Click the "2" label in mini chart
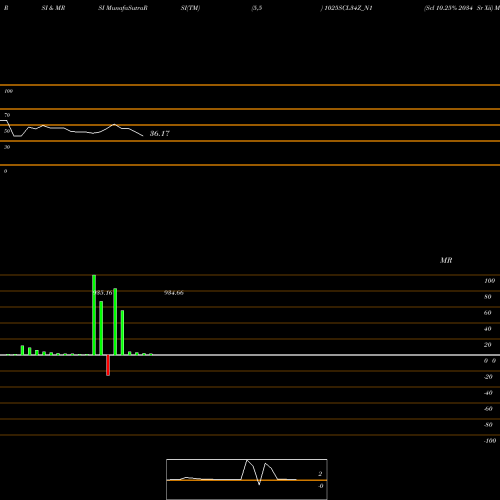The image size is (500, 500). pyautogui.click(x=320, y=474)
